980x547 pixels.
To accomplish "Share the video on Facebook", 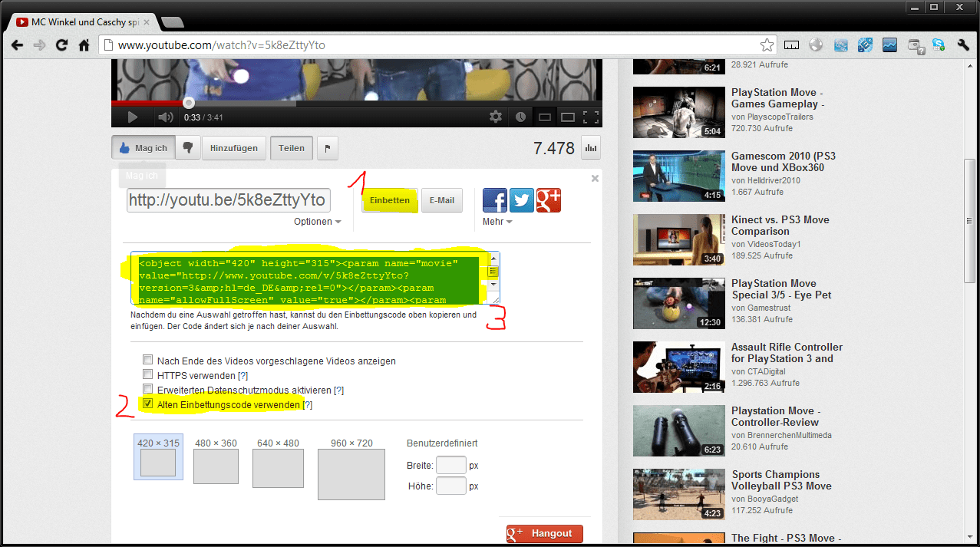I will tap(495, 200).
